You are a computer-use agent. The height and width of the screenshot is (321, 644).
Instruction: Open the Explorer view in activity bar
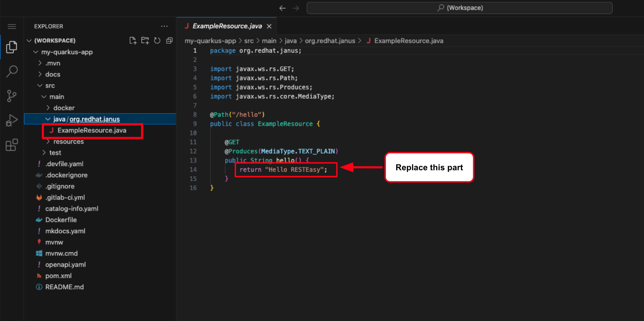coord(12,47)
